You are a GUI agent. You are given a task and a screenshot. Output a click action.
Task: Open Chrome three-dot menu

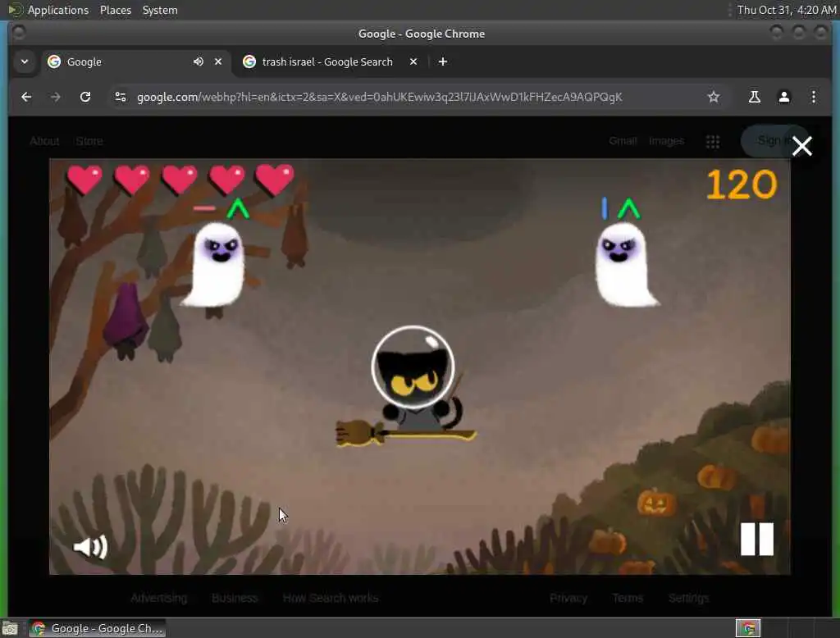813,97
